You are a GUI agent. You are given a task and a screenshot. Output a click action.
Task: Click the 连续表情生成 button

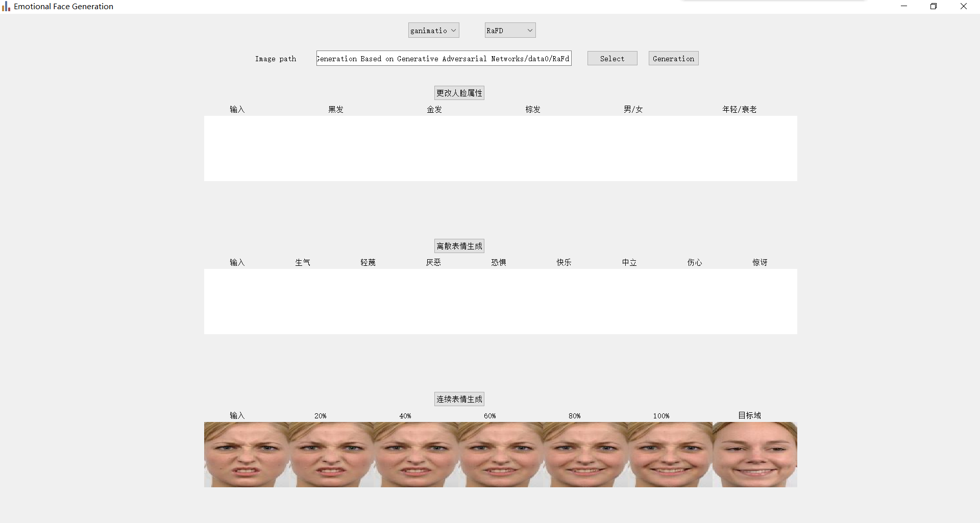pos(458,399)
